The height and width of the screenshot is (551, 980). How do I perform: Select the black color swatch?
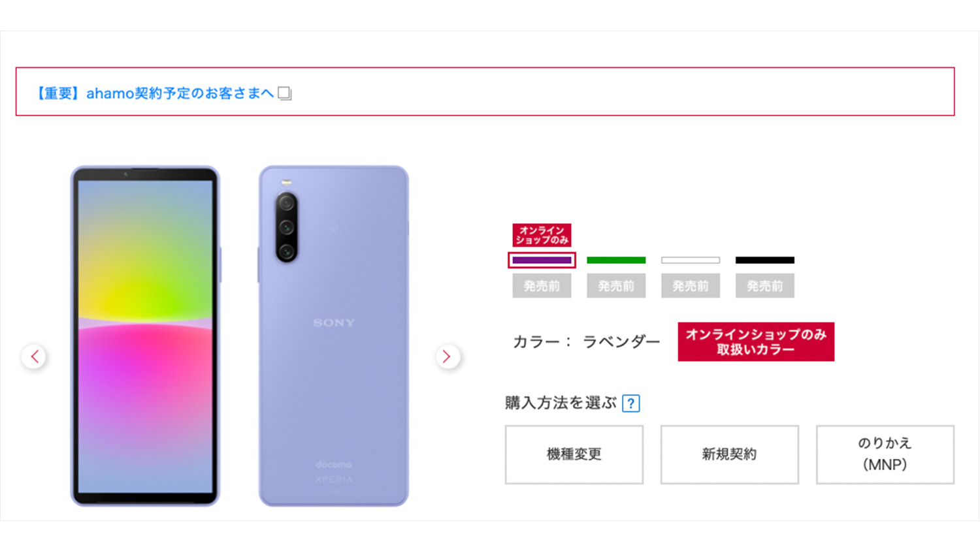tap(765, 260)
